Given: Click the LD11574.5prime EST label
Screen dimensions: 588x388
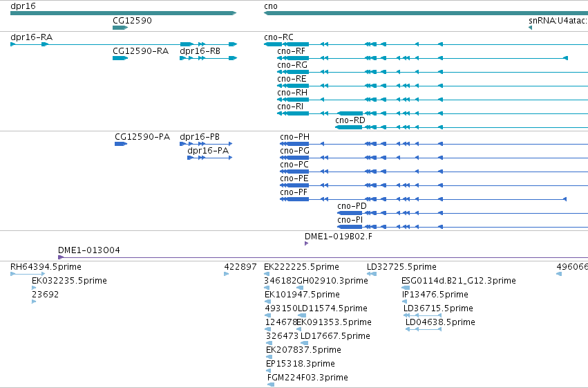Looking at the screenshot, I should 332,308.
